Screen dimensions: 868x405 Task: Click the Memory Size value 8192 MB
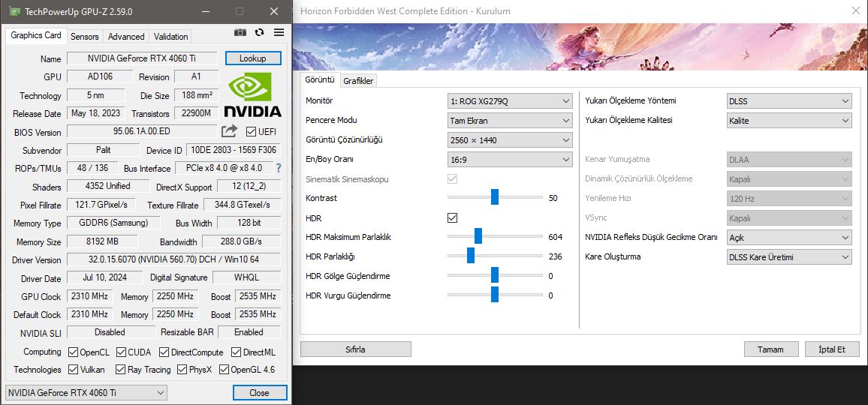102,241
